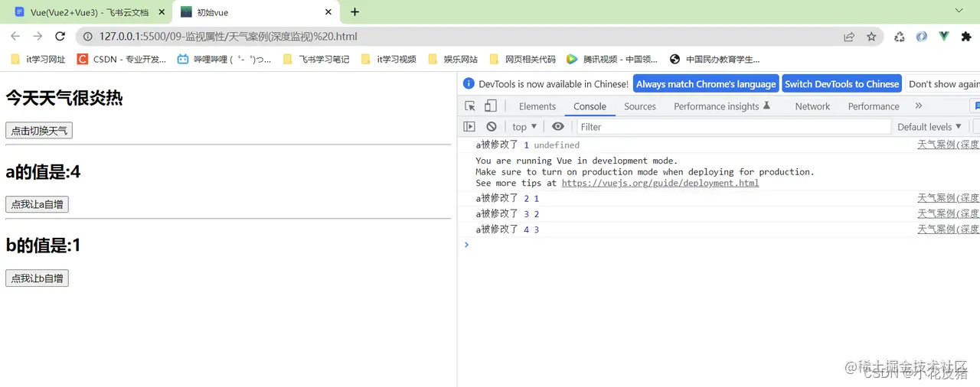Image resolution: width=980 pixels, height=387 pixels.
Task: Open the tab search chevron
Action: (959, 11)
